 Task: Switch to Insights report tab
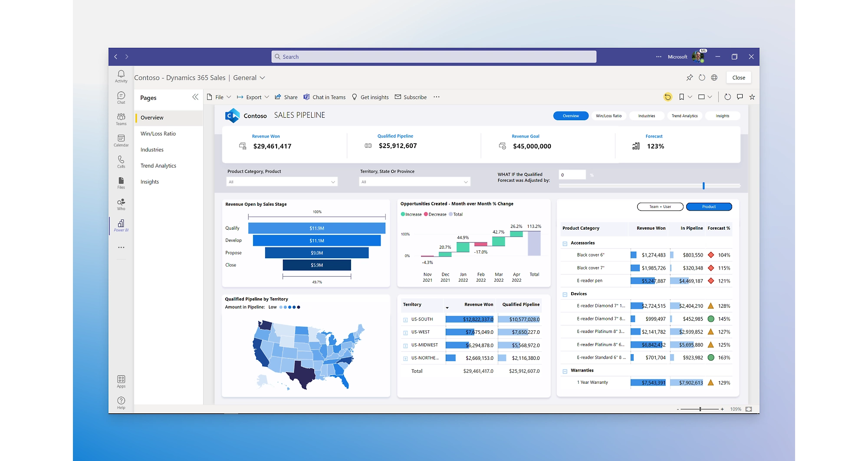click(x=722, y=116)
